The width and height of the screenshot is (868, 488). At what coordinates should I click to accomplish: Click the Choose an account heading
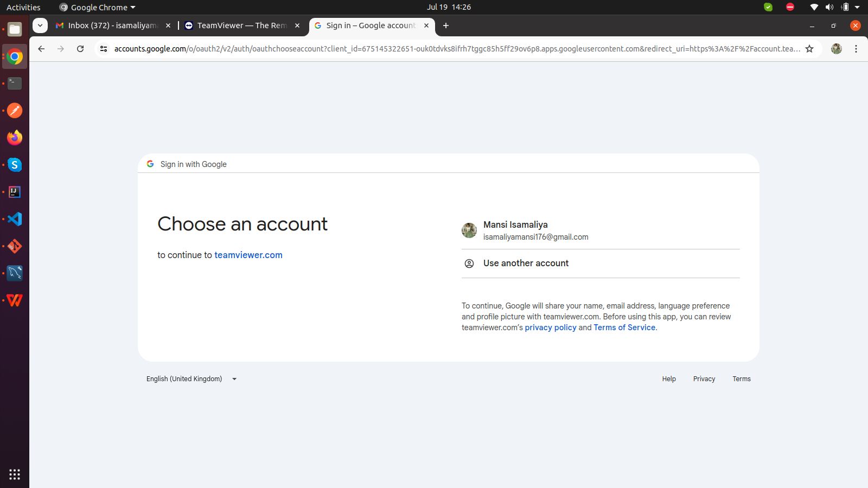(x=242, y=224)
